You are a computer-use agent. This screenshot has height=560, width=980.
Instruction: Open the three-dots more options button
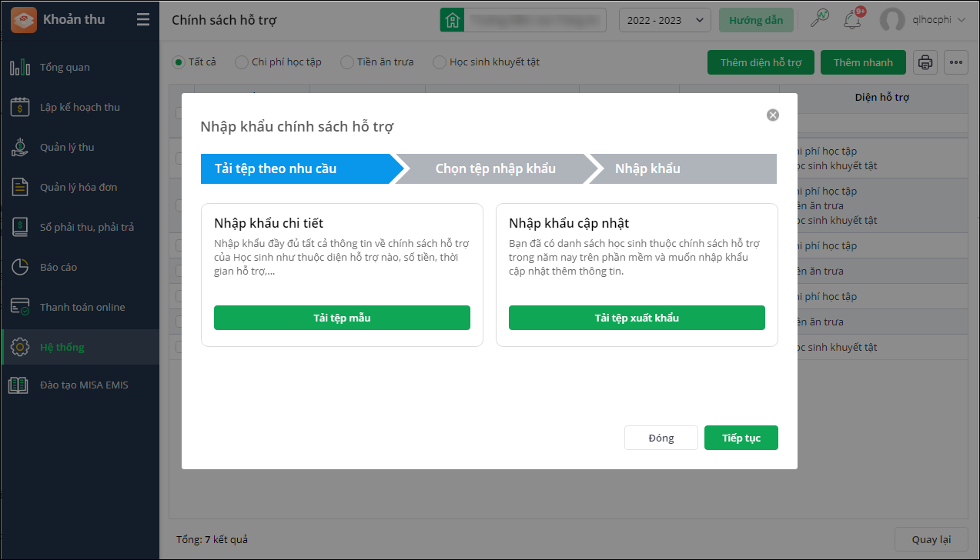pos(956,62)
